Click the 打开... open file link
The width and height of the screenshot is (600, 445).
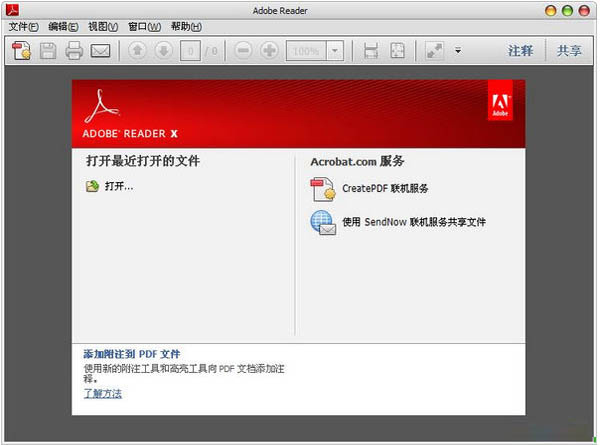pos(118,186)
